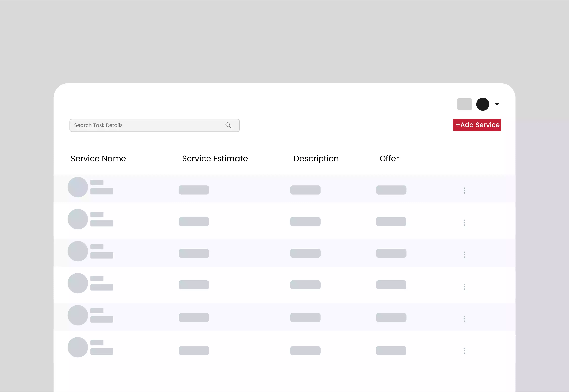This screenshot has width=569, height=392.
Task: Click the black profile avatar circle
Action: pyautogui.click(x=483, y=104)
